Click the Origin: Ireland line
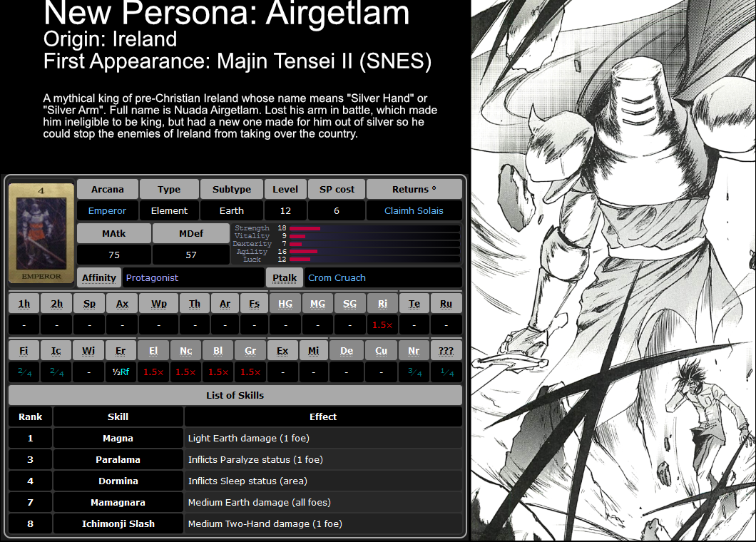The width and height of the screenshot is (756, 542). [x=111, y=39]
